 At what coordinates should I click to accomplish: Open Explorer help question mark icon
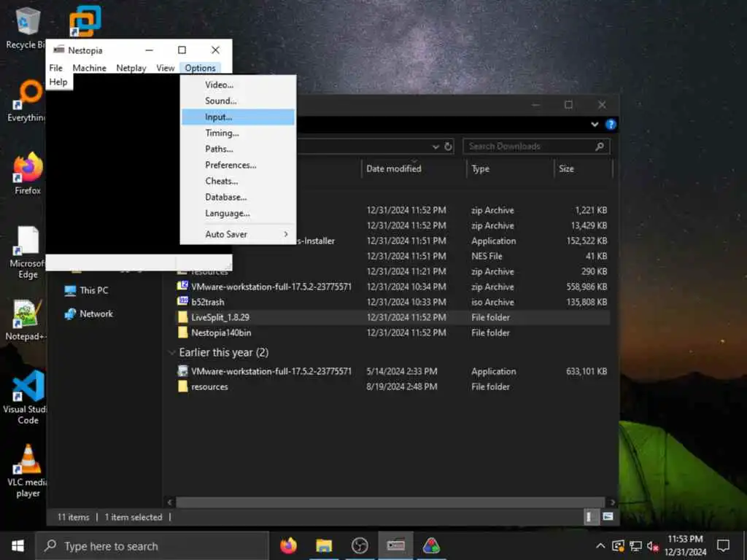[x=611, y=124]
